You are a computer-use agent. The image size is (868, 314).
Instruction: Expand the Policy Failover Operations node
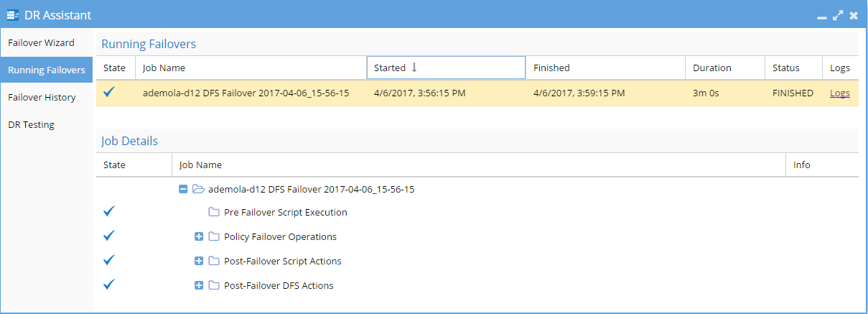tap(199, 237)
